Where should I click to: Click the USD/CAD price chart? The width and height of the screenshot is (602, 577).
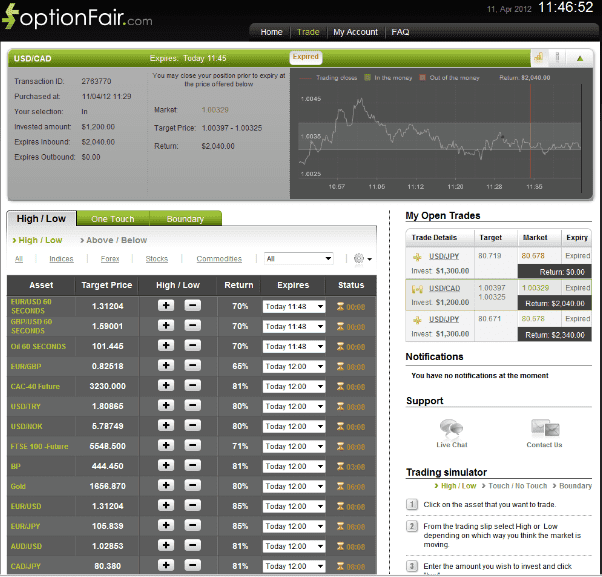click(x=441, y=133)
